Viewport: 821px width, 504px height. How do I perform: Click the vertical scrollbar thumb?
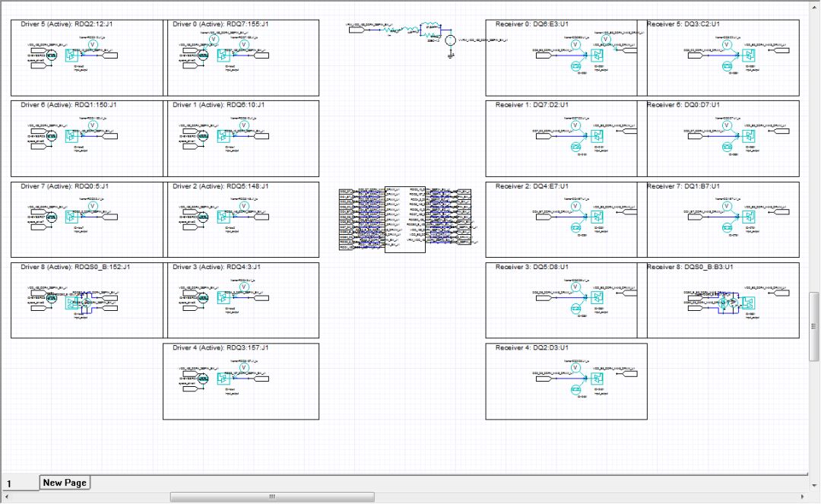[813, 327]
